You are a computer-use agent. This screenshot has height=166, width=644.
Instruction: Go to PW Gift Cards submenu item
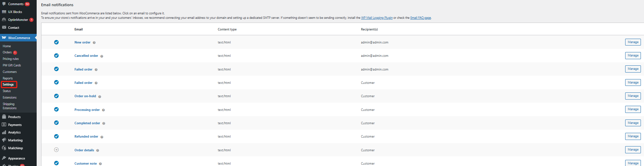(x=12, y=65)
